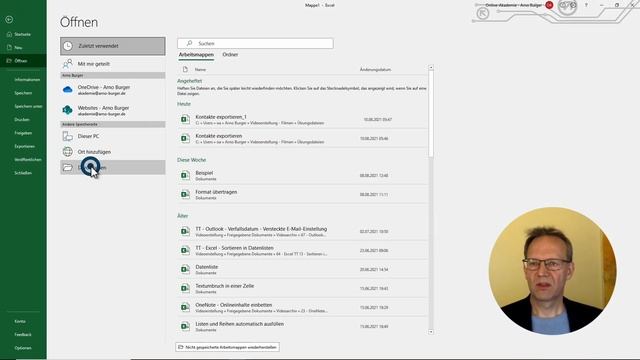Image resolution: width=640 pixels, height=360 pixels.
Task: Open TT - Outlook - Verfallsdatum workbook
Action: [302, 231]
